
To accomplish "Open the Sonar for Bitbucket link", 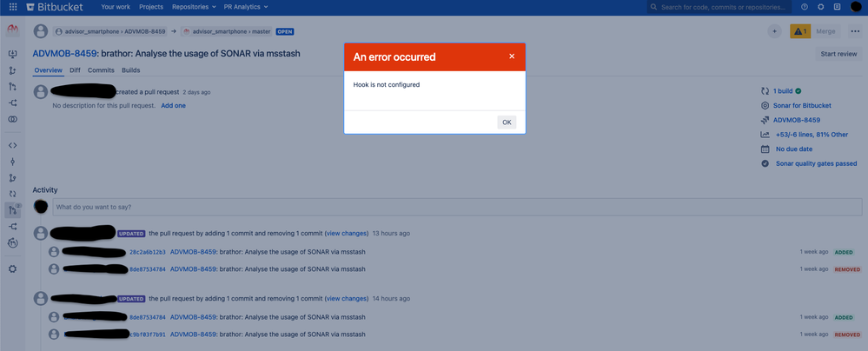I will click(802, 105).
